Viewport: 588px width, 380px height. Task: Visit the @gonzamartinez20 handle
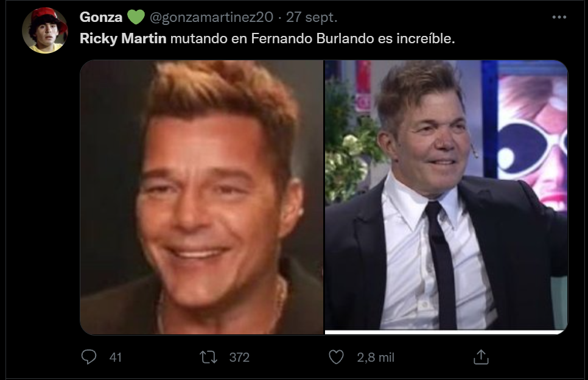tap(211, 17)
